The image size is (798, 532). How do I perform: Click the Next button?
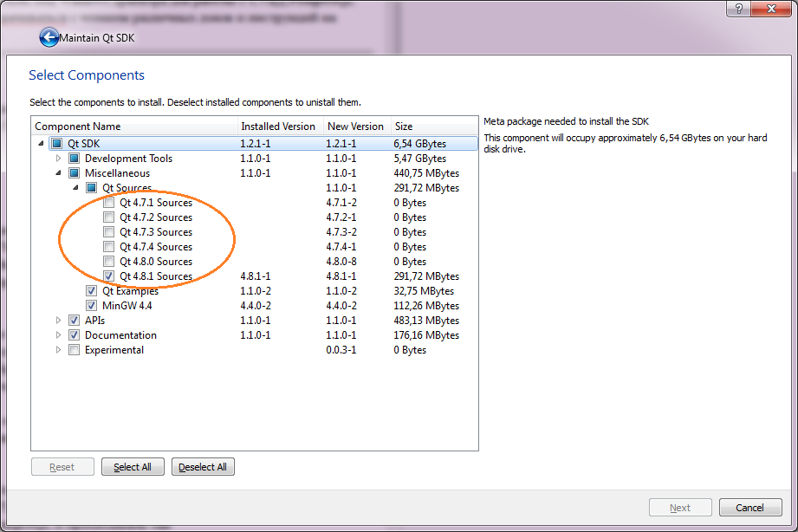tap(680, 508)
